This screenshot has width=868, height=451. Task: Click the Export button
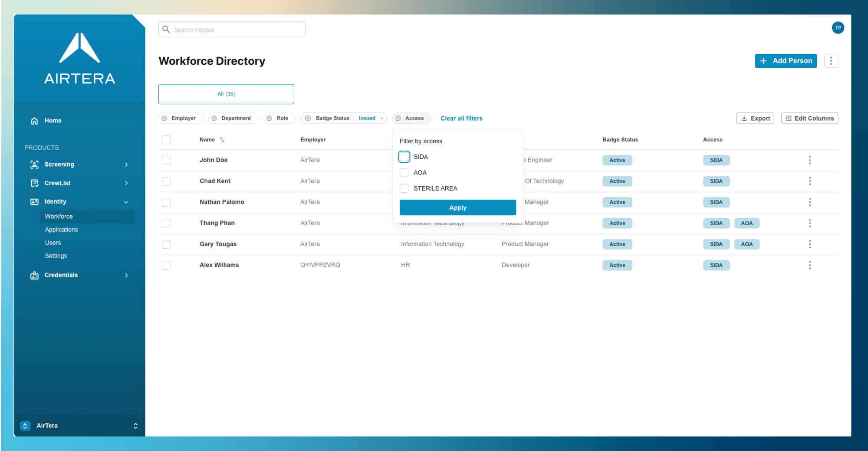[755, 119]
